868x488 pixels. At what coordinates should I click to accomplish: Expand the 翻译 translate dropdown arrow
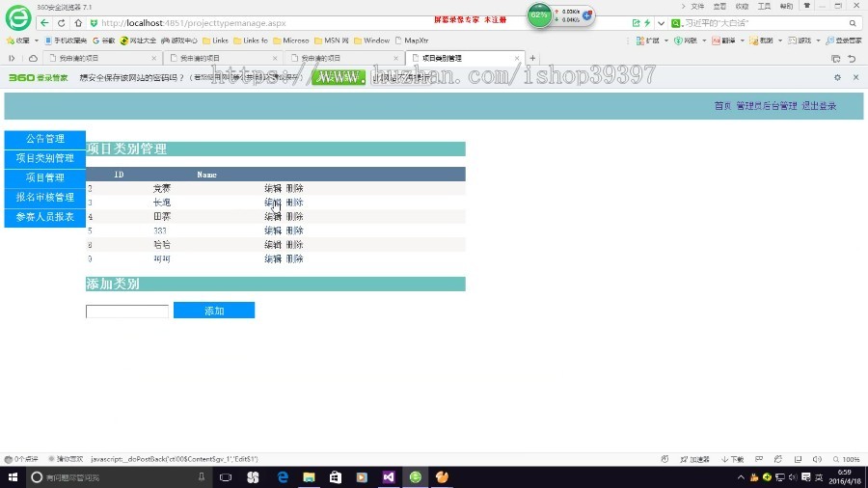coord(743,41)
